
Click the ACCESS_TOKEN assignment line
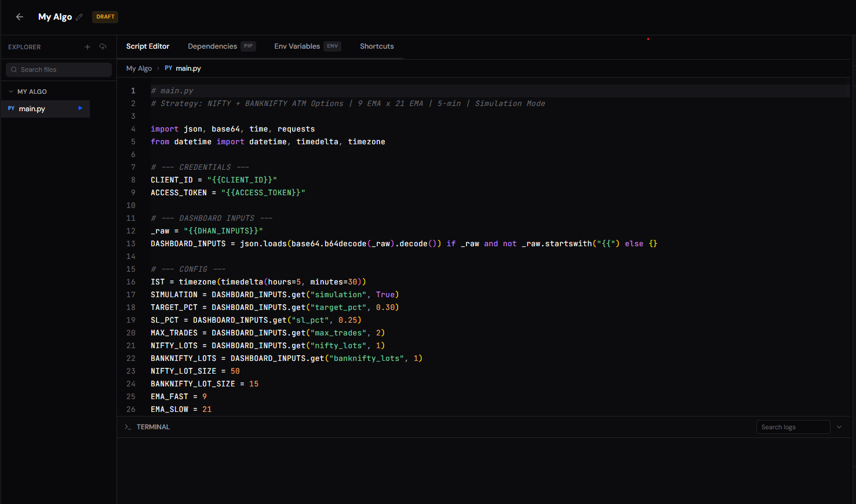(228, 193)
